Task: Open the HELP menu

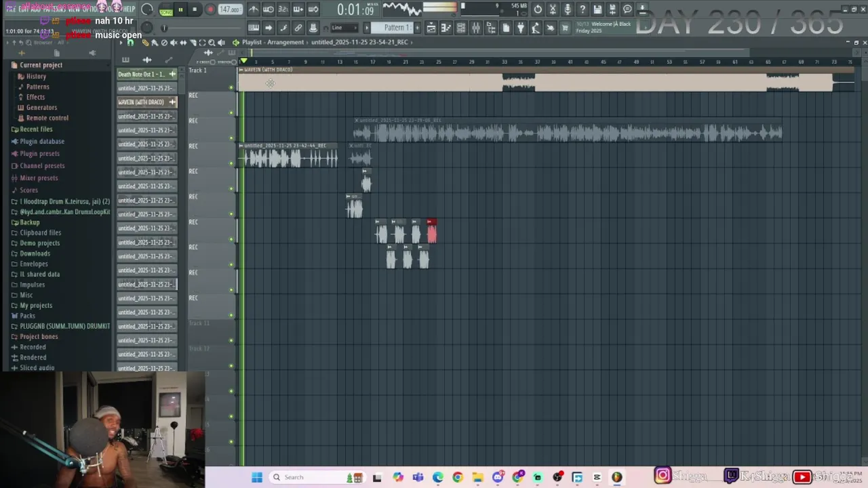Action: [129, 9]
